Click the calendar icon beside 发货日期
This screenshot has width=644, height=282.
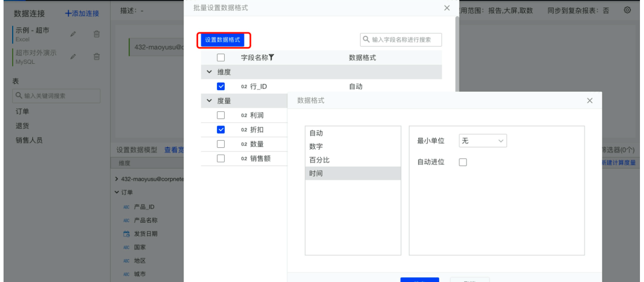127,234
